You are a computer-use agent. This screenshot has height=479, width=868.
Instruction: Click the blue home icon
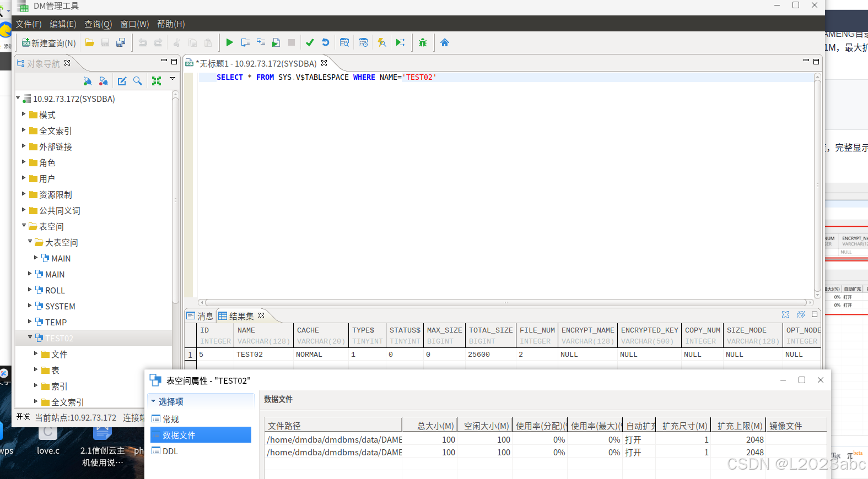pyautogui.click(x=445, y=42)
